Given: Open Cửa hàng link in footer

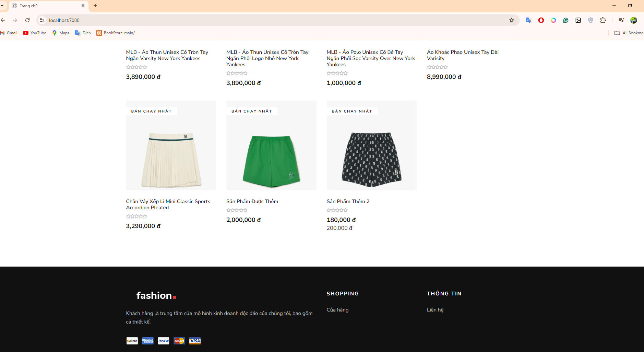Looking at the screenshot, I should 337,310.
